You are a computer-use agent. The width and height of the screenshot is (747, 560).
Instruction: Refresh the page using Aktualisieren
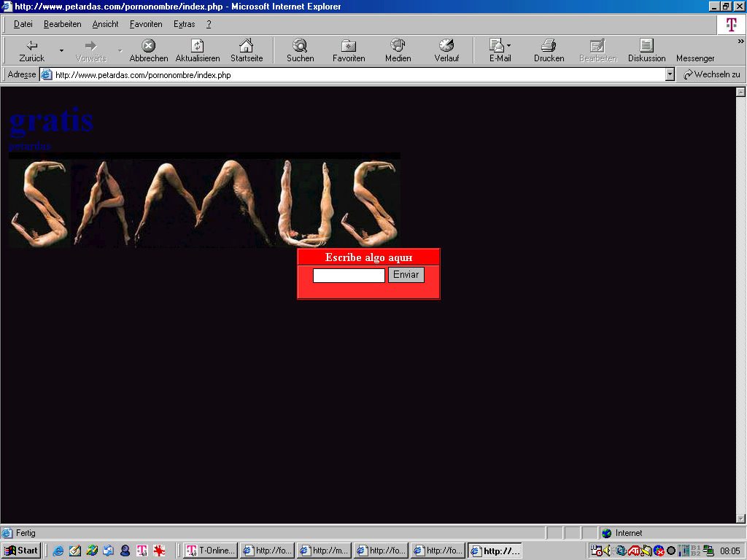[x=197, y=50]
